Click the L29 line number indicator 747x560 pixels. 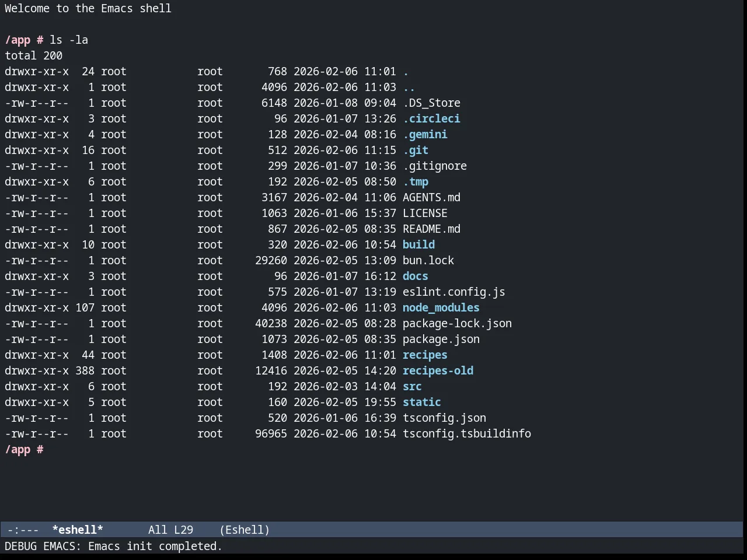point(183,530)
